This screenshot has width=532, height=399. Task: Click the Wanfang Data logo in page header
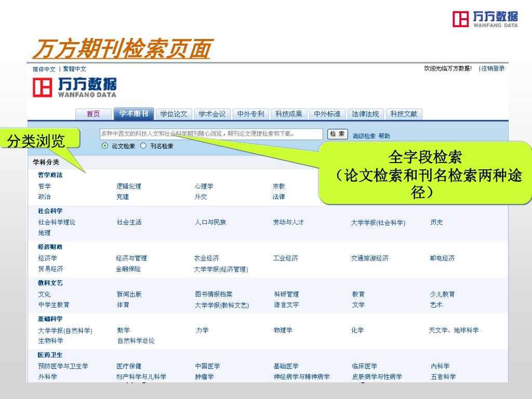pos(74,87)
